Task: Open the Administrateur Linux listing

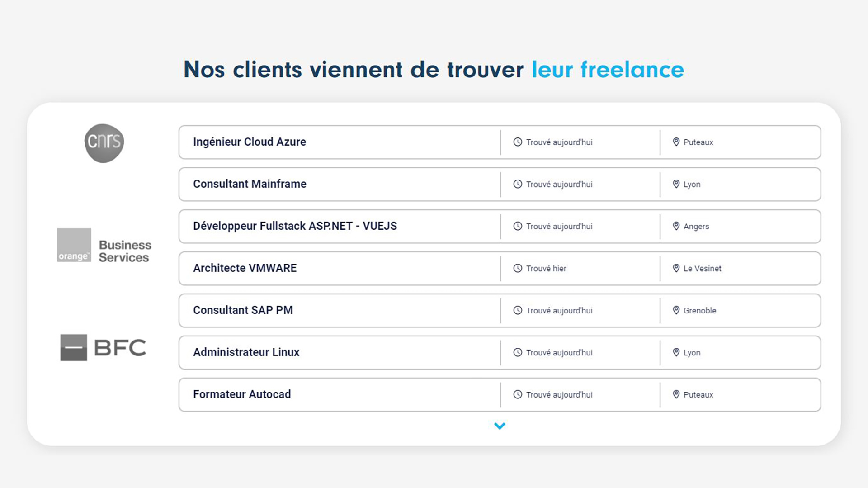Action: click(x=500, y=352)
